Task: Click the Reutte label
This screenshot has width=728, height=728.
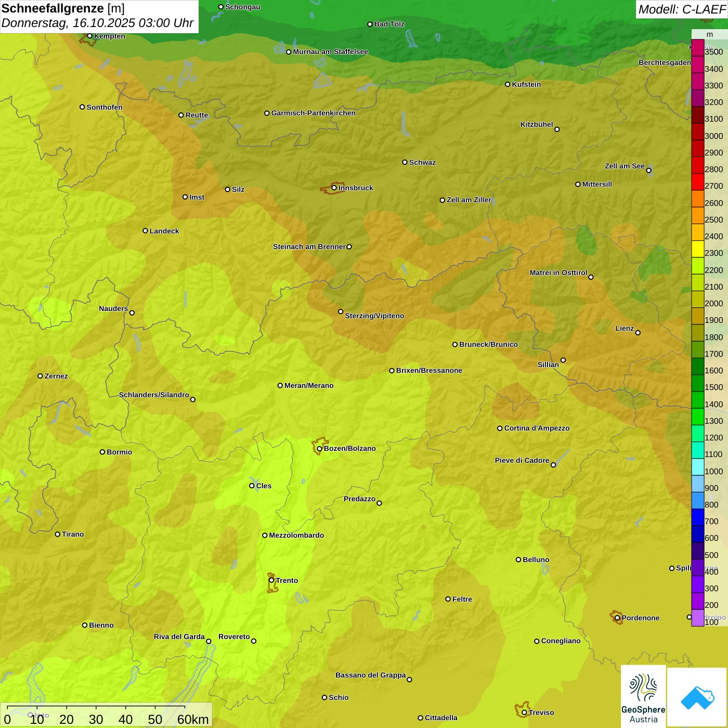Action: tap(197, 115)
